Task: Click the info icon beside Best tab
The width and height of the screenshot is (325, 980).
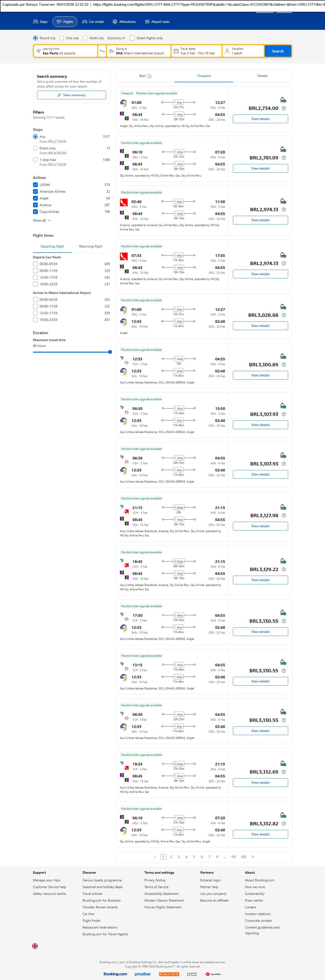Action: click(x=149, y=76)
